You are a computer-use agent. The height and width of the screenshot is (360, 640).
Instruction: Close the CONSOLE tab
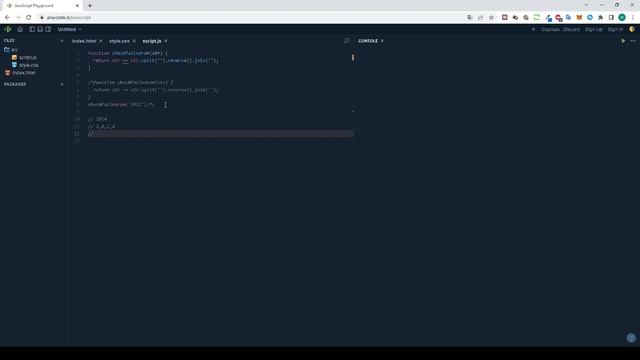[382, 41]
